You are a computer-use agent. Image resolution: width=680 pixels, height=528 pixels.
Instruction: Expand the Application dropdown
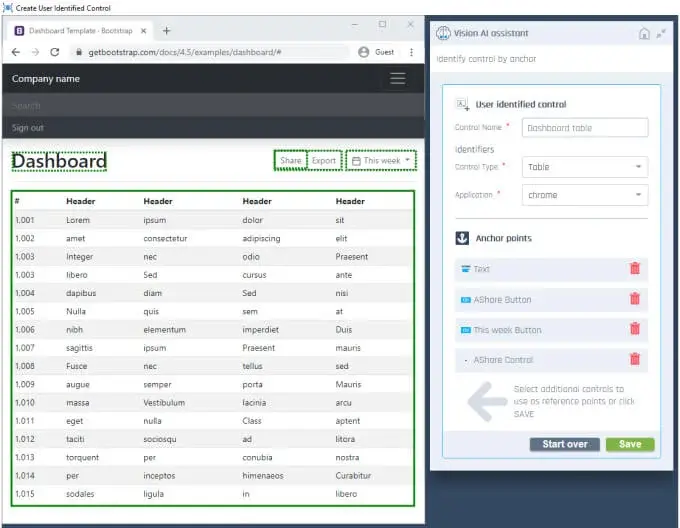[586, 195]
